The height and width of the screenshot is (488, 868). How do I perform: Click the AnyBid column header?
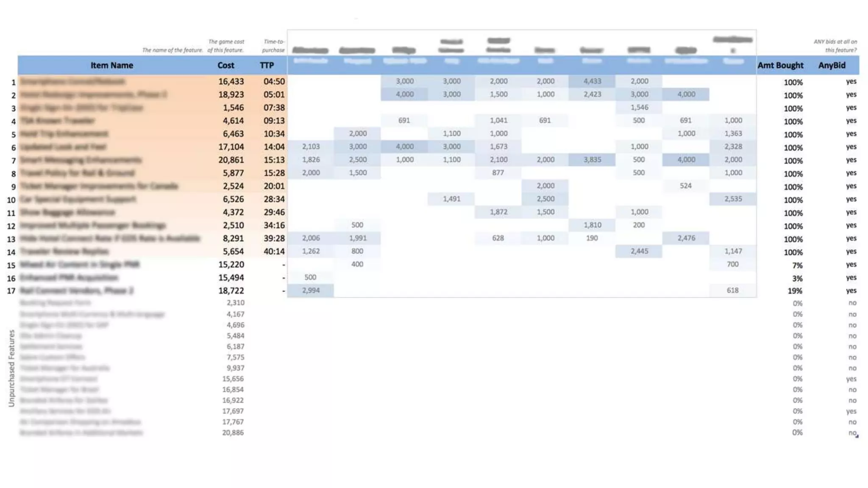coord(832,65)
